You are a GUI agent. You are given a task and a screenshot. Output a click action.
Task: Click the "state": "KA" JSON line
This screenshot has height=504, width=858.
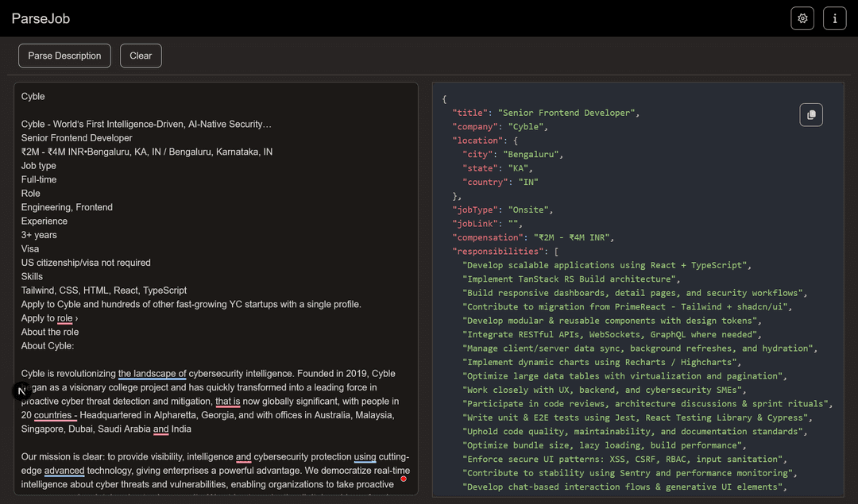tap(497, 168)
